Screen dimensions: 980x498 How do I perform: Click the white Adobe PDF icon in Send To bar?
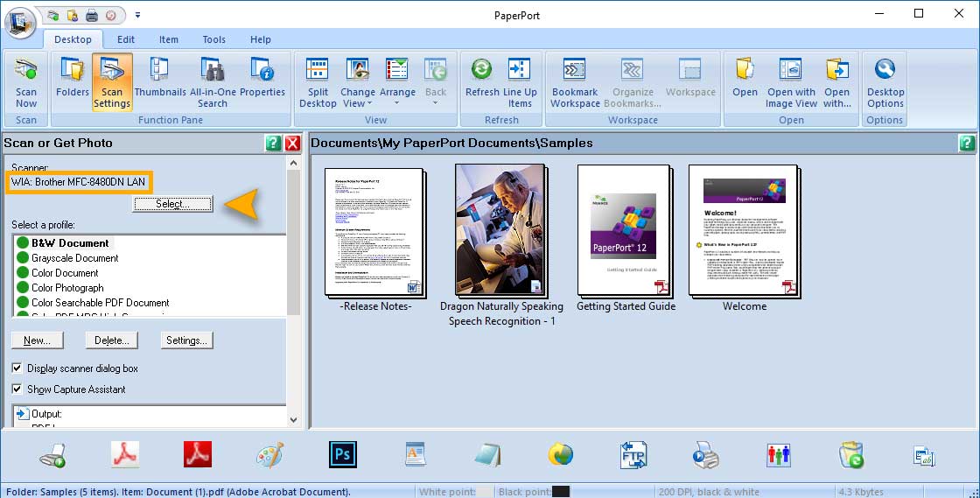click(125, 454)
